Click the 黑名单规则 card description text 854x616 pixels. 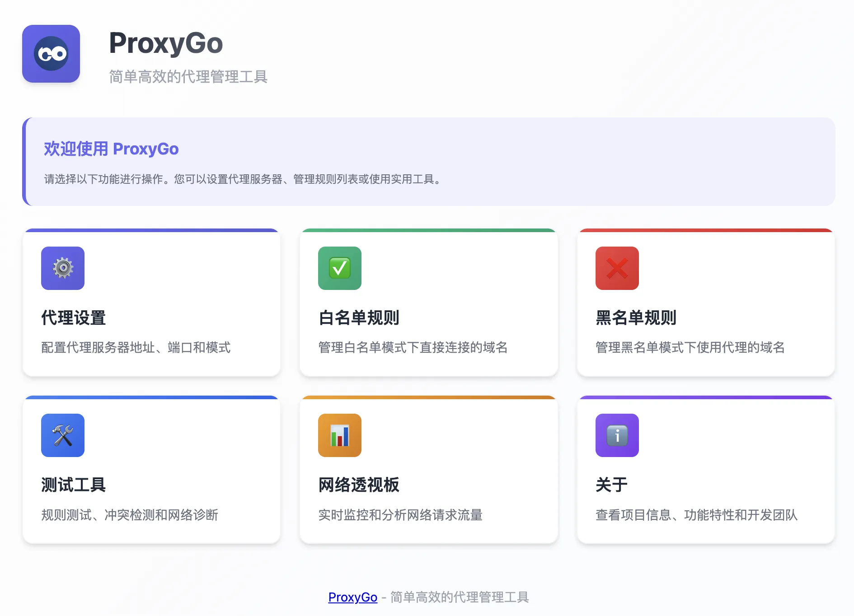[x=690, y=348]
